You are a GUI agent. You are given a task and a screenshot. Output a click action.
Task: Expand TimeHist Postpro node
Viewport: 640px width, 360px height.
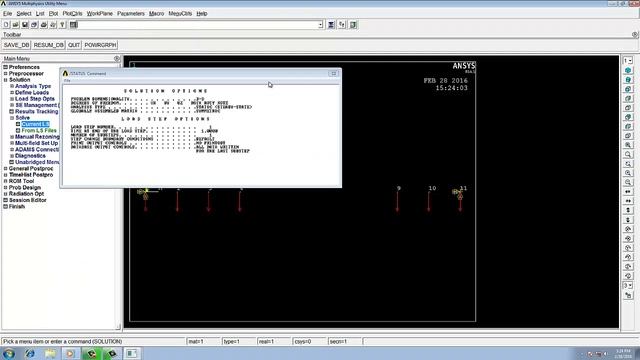click(6, 175)
